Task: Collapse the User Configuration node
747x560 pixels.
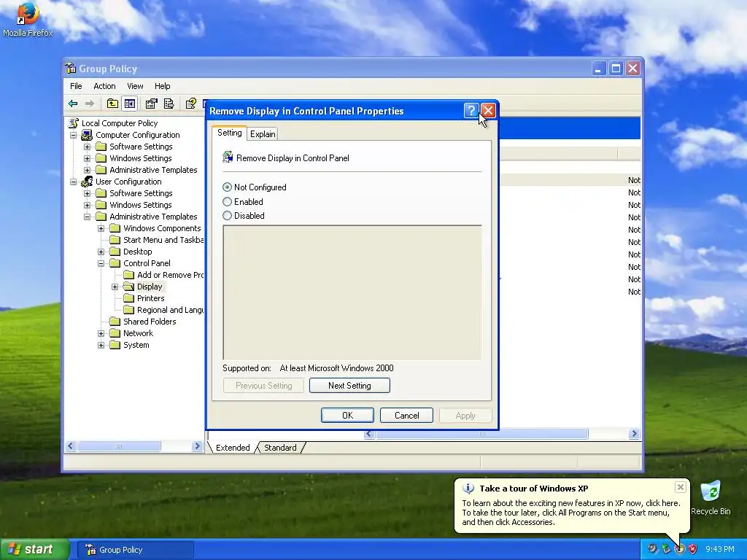Action: (x=74, y=182)
